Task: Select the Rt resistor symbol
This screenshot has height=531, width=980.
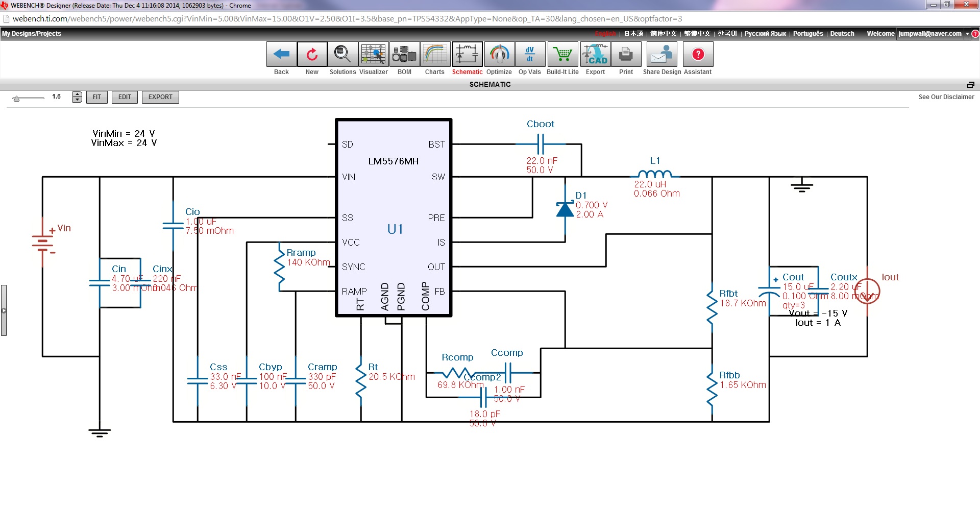Action: (x=361, y=381)
